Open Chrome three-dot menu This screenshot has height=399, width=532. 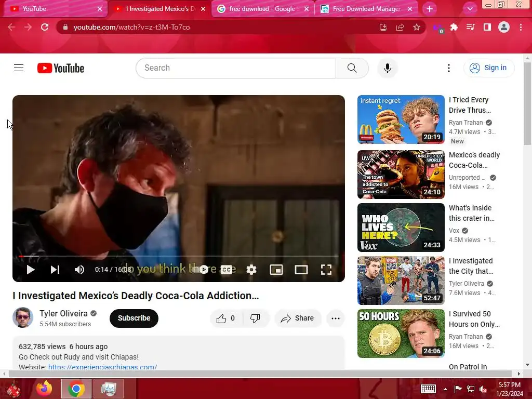521,27
